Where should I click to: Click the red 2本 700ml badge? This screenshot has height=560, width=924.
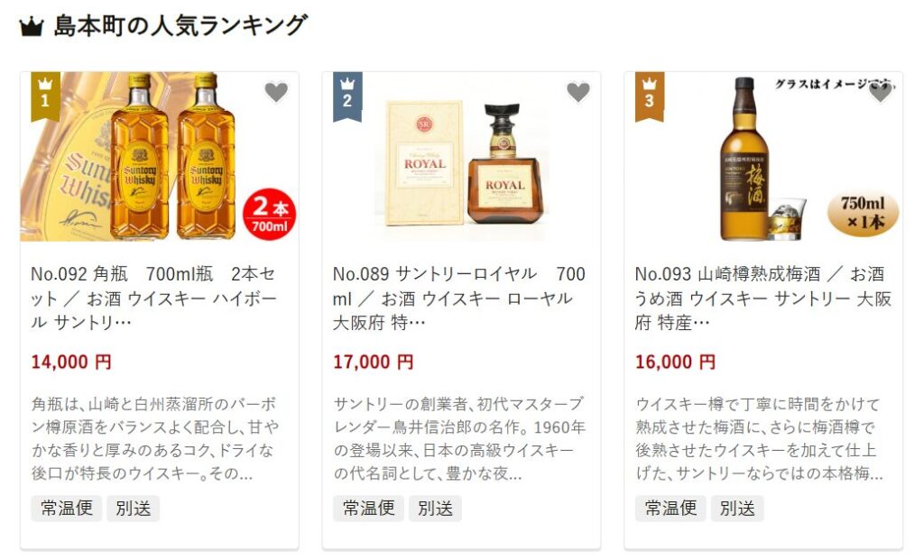pyautogui.click(x=269, y=215)
